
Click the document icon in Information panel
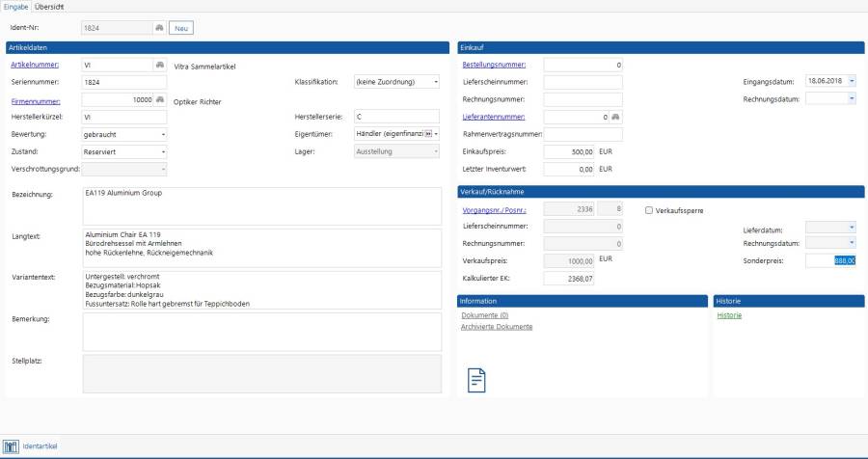[476, 380]
